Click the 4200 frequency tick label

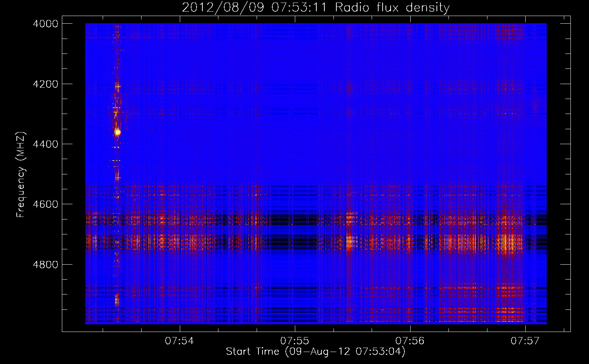(46, 84)
